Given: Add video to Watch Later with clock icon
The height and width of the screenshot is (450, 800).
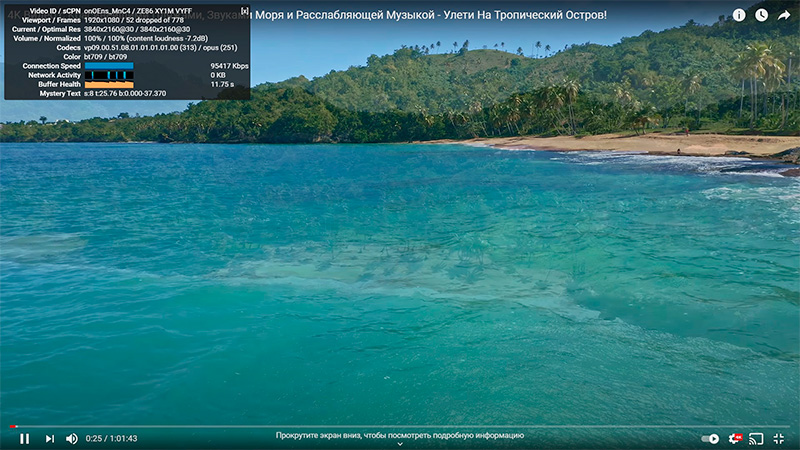Looking at the screenshot, I should (x=762, y=15).
